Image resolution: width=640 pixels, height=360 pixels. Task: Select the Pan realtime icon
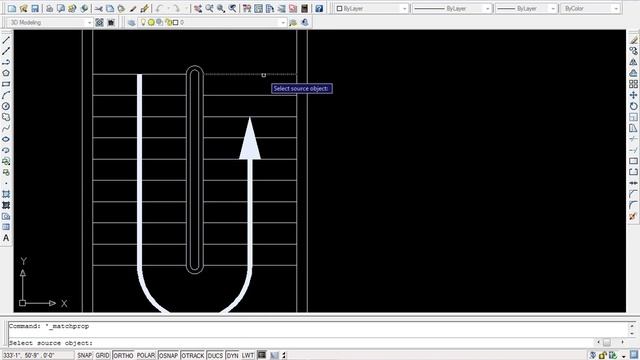point(198,8)
